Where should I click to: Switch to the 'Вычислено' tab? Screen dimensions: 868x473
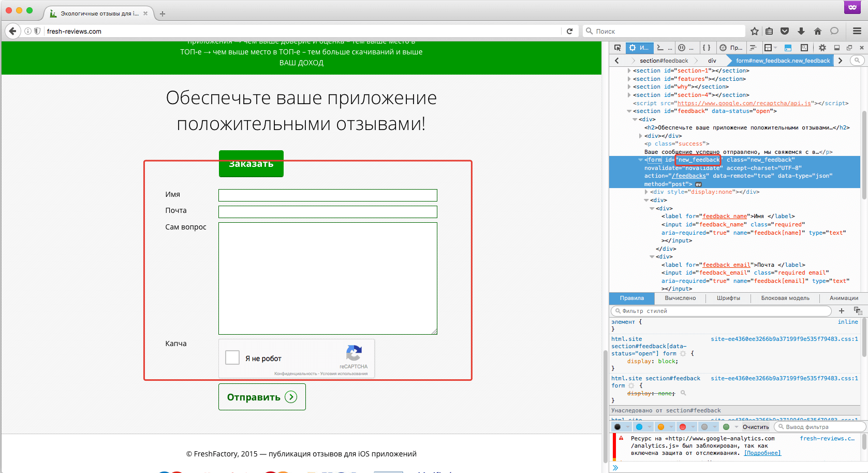680,298
